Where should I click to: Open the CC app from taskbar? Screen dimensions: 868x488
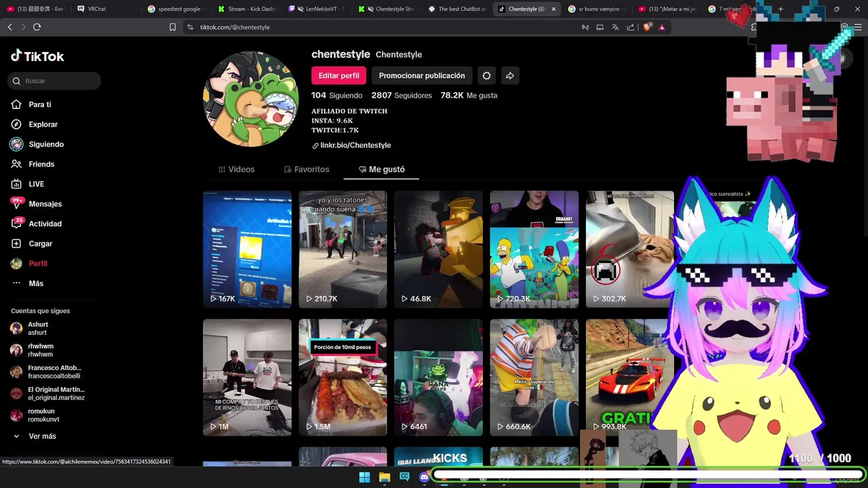405,477
